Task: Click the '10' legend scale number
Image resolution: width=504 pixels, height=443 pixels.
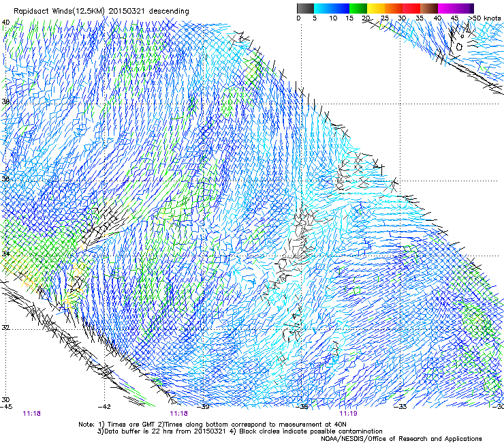Action: (x=333, y=18)
